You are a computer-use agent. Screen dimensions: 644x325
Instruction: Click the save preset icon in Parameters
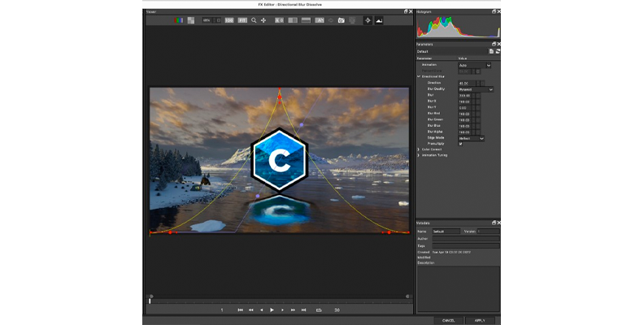coord(491,51)
